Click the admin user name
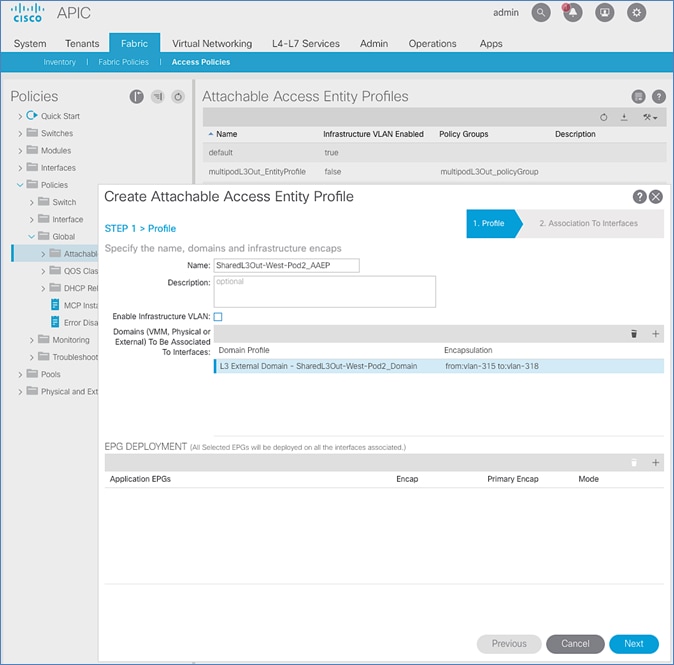The image size is (674, 665). tap(506, 12)
